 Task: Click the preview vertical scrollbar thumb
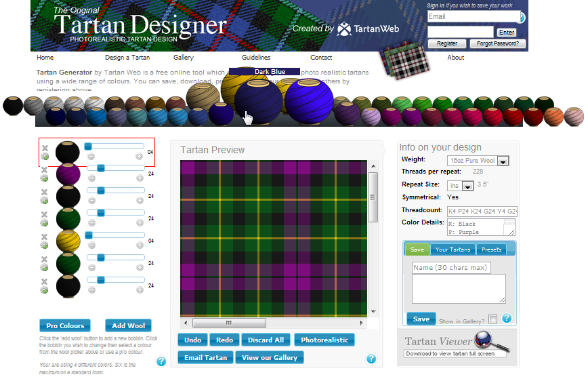pos(373,197)
